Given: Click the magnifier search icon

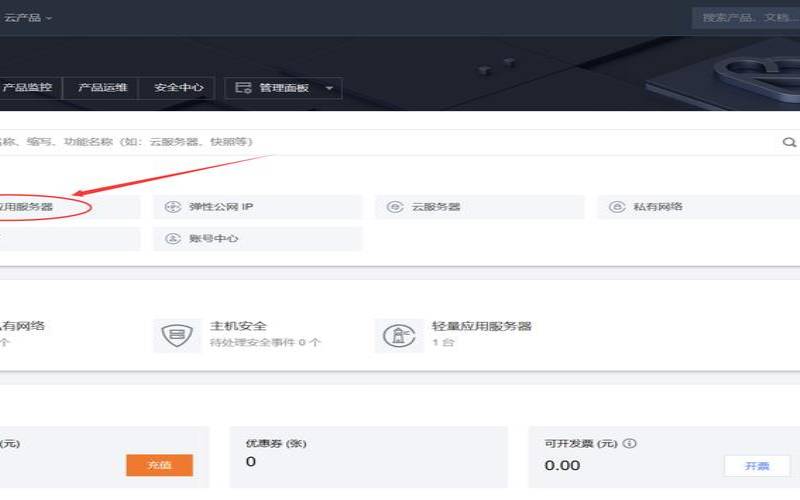Looking at the screenshot, I should 789,142.
